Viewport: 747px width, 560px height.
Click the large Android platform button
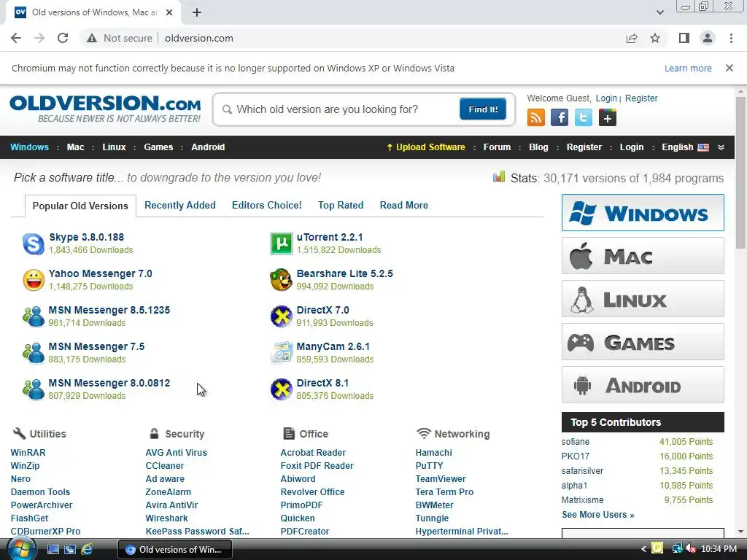pyautogui.click(x=643, y=385)
